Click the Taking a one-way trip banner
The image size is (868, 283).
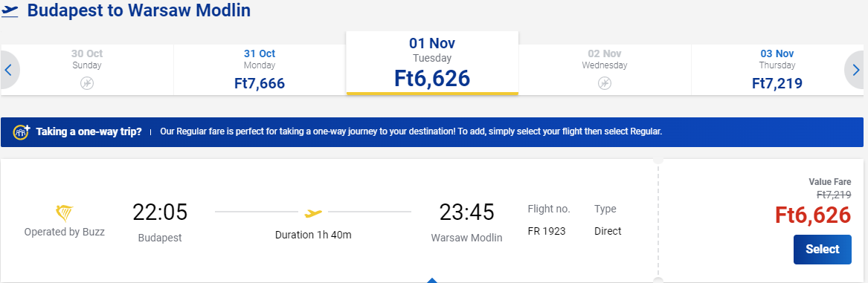tap(432, 132)
